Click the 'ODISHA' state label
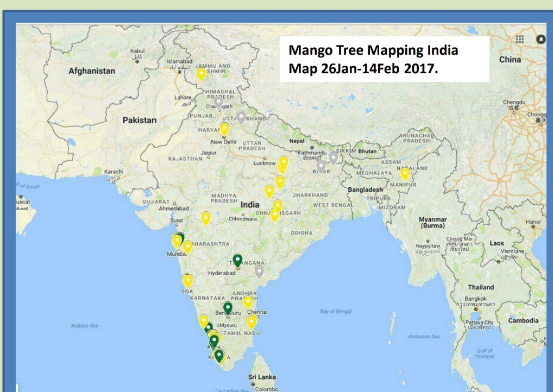 coord(301,233)
